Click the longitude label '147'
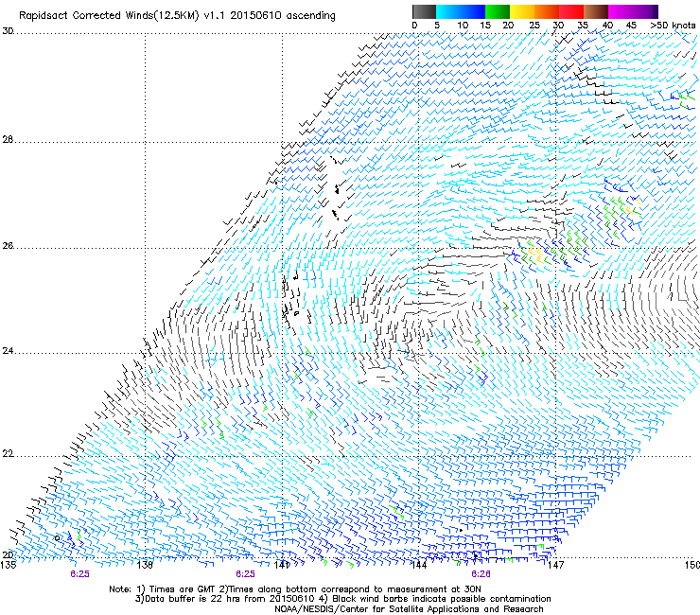Viewport: 700px width, 615px height. (x=555, y=565)
